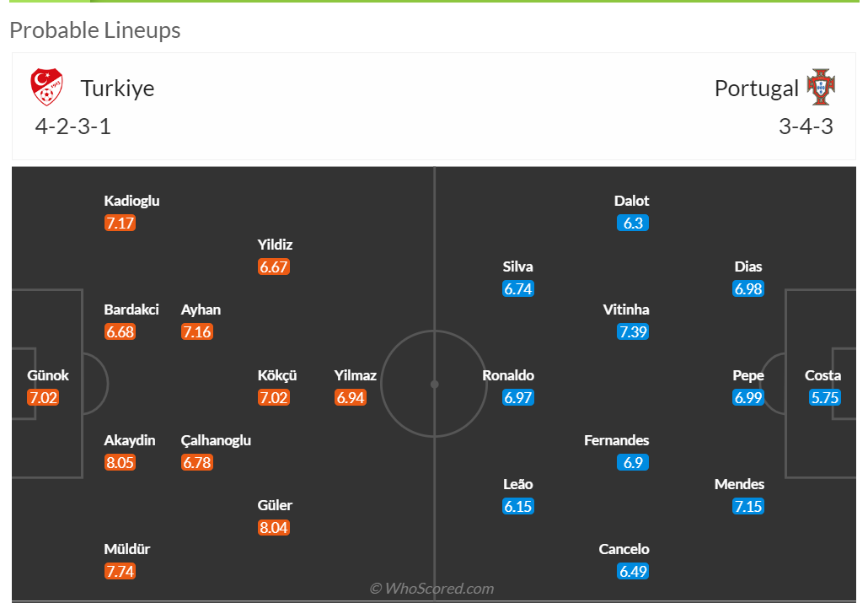868x603 pixels.
Task: Click the Turkiye team crest icon
Action: click(x=47, y=88)
